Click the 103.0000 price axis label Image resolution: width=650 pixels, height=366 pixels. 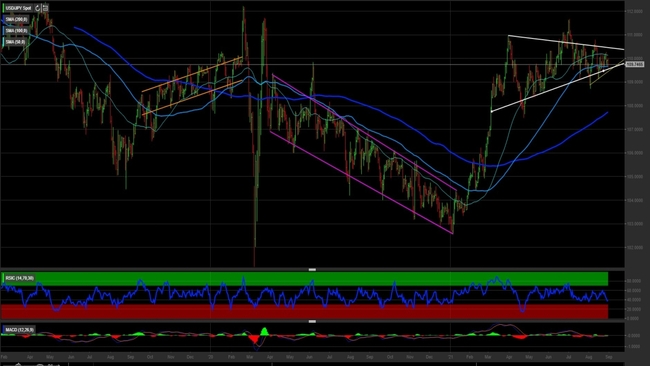pos(635,224)
